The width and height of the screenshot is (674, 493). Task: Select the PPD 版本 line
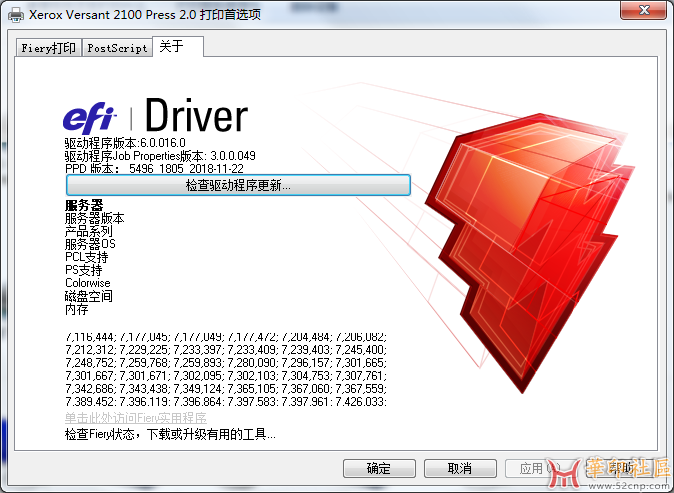click(x=154, y=168)
